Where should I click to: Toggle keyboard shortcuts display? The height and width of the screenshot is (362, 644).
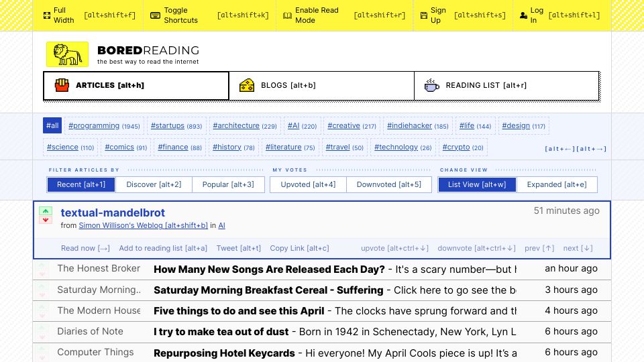click(209, 15)
